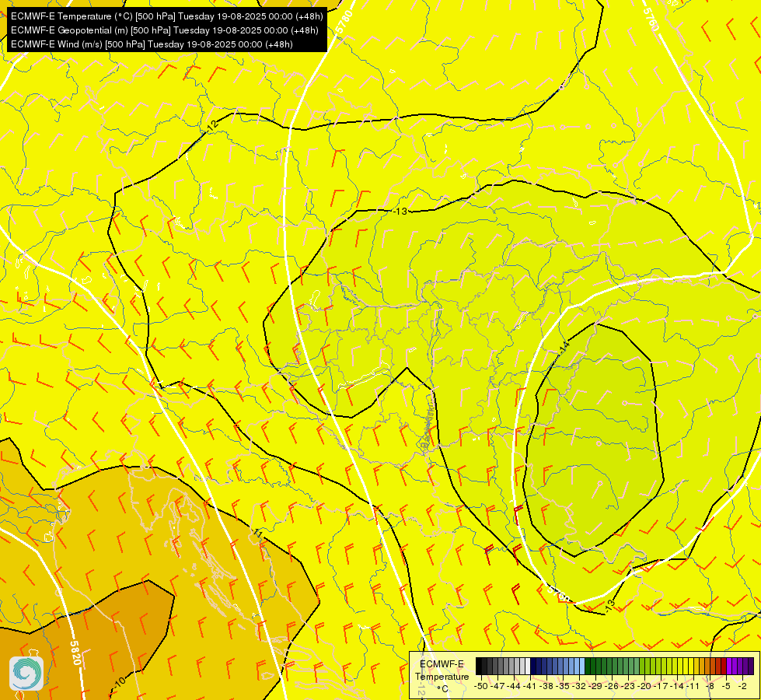Screen dimensions: 761x700
Task: Click the -20 value in the legend
Action: [645, 686]
